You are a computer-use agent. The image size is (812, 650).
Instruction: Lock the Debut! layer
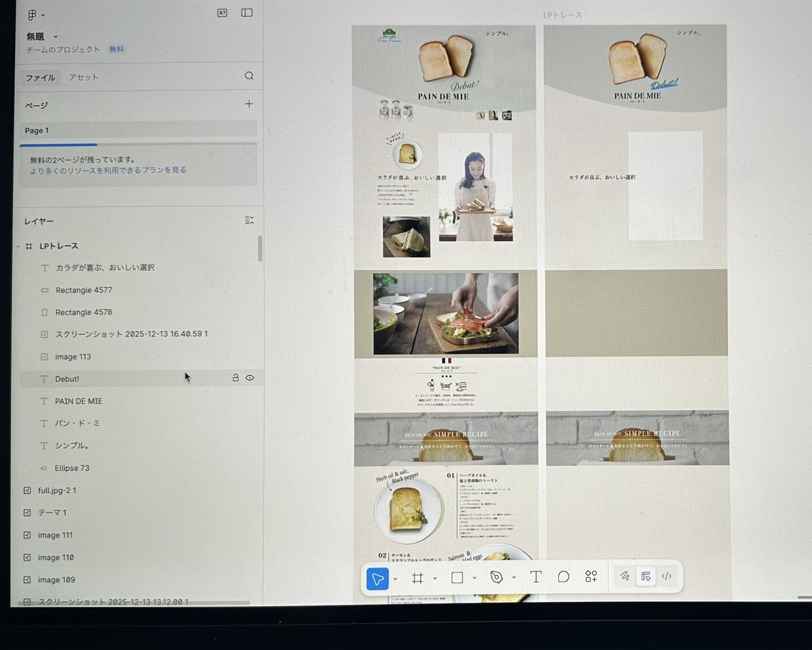click(x=235, y=378)
